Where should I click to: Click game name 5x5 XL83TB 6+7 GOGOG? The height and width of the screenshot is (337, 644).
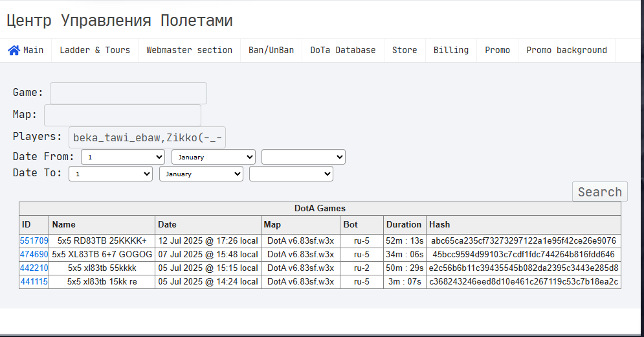[102, 254]
